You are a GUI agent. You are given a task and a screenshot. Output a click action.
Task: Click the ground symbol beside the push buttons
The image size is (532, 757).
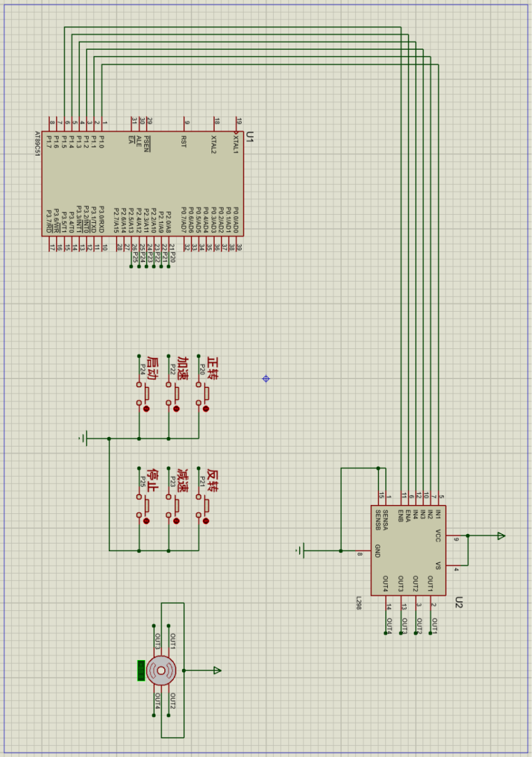pyautogui.click(x=84, y=438)
